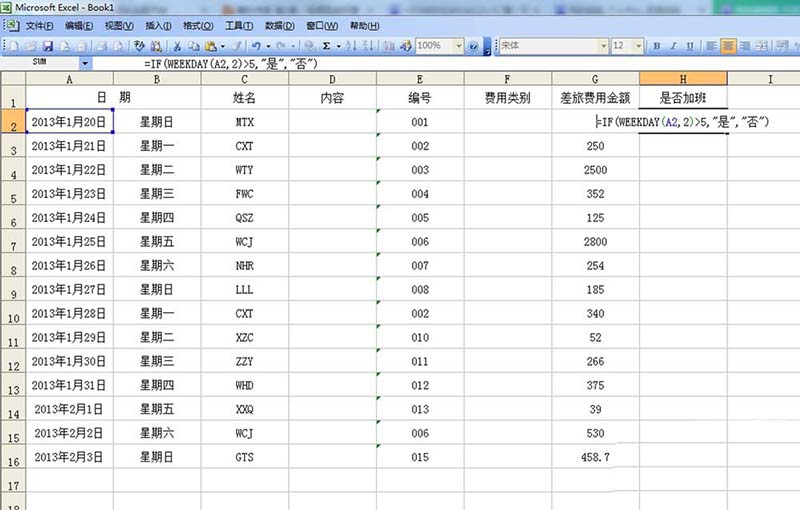
Task: Click the Select All corner button
Action: pyautogui.click(x=13, y=79)
